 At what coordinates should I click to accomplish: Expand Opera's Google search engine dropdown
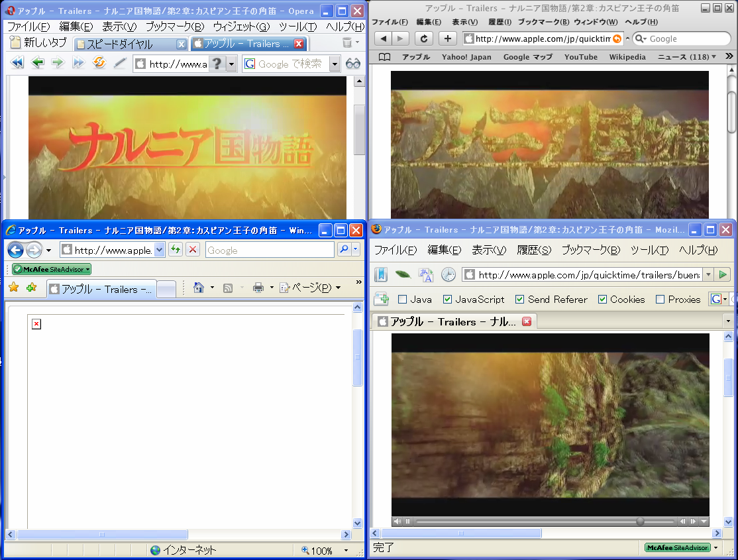(x=335, y=64)
